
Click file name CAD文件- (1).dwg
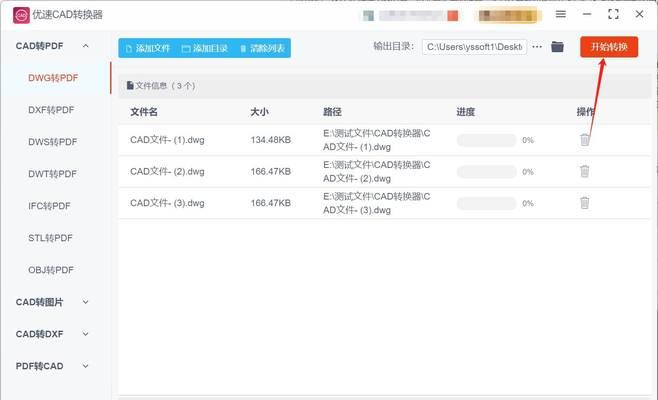click(167, 140)
